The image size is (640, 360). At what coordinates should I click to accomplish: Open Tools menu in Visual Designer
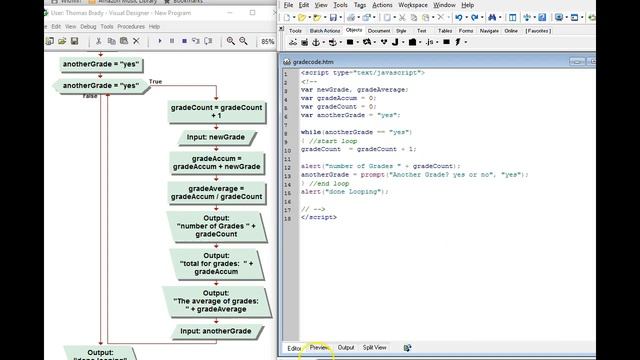[107, 27]
